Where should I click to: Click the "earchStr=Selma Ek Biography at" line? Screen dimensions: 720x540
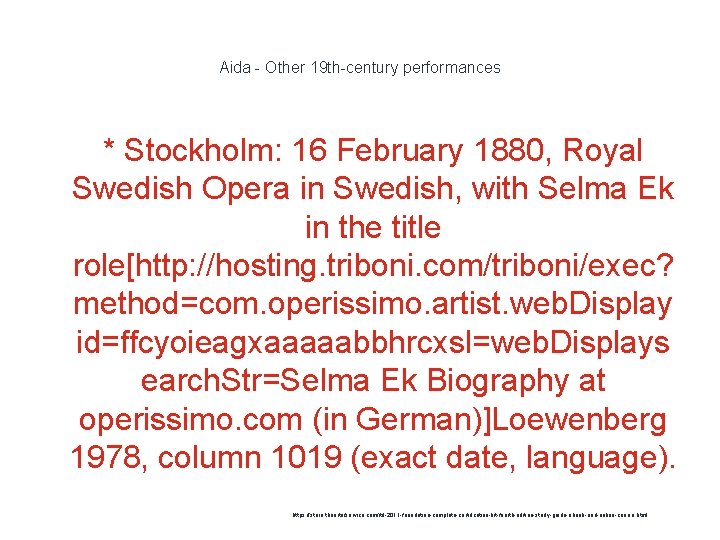pos(373,381)
